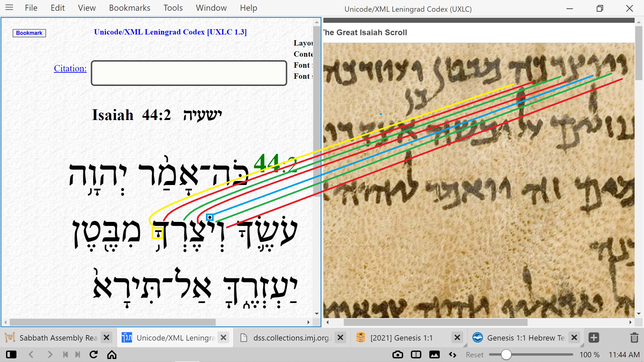Screen dimensions: 644x362
Task: Toggle tab tiling icon in status bar
Action: [x=416, y=355]
